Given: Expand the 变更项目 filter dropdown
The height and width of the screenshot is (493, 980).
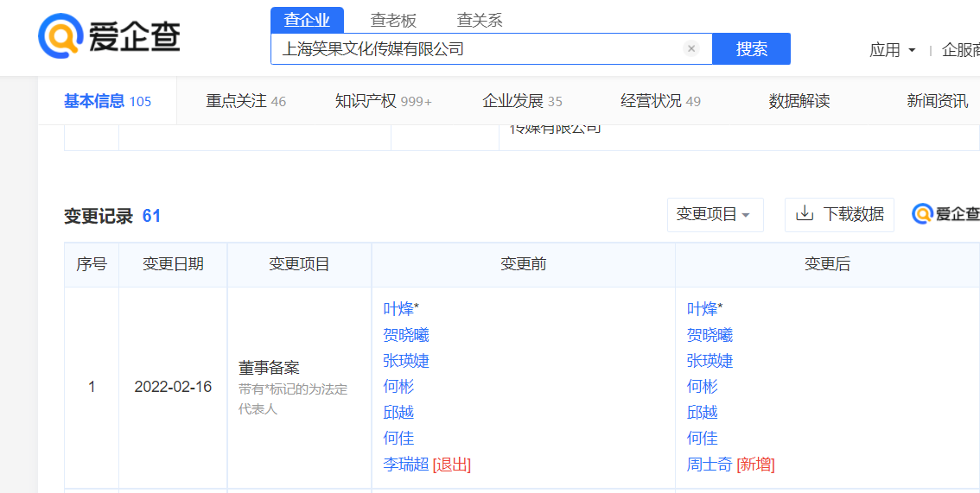Looking at the screenshot, I should 715,215.
